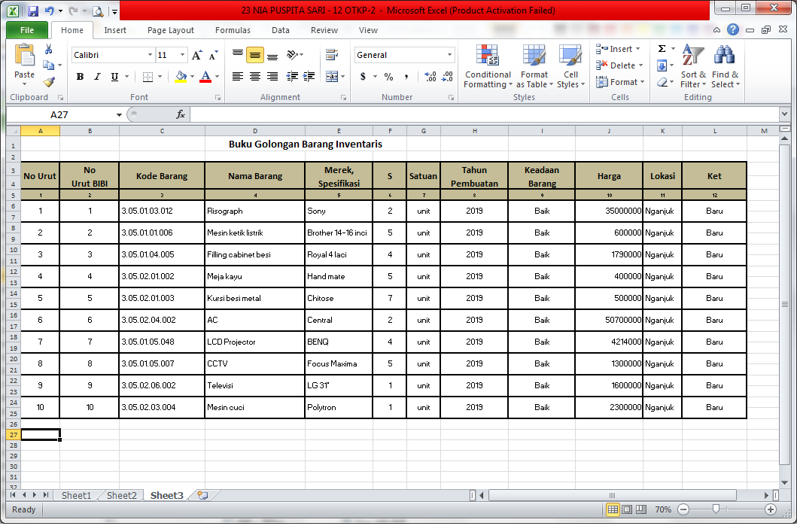Switch to the Insert ribbon tab

tap(115, 30)
